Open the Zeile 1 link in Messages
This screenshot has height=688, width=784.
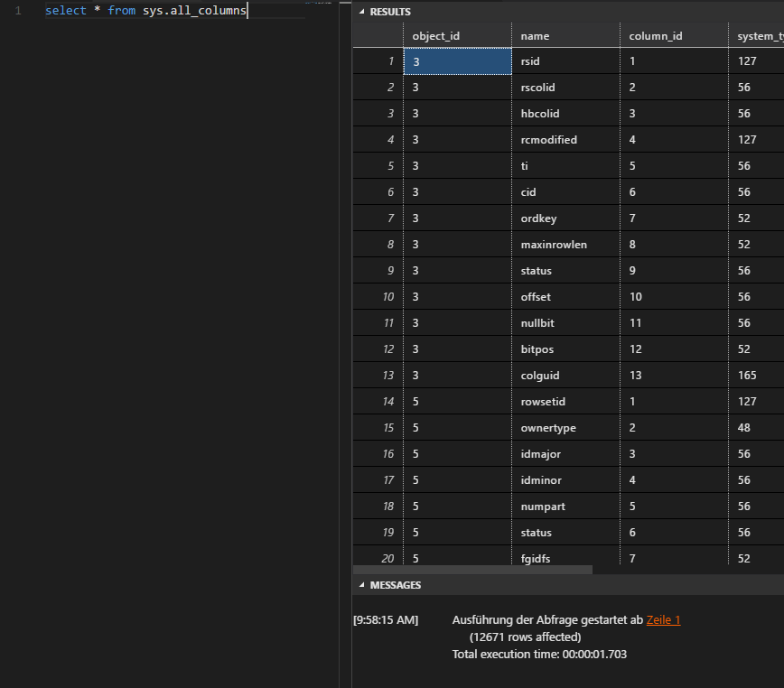[x=662, y=619]
